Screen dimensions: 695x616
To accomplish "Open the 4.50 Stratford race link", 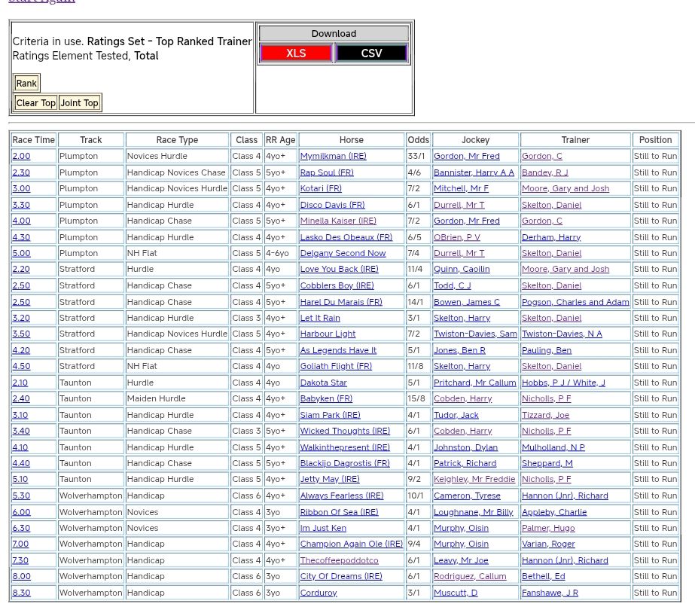I will (21, 367).
